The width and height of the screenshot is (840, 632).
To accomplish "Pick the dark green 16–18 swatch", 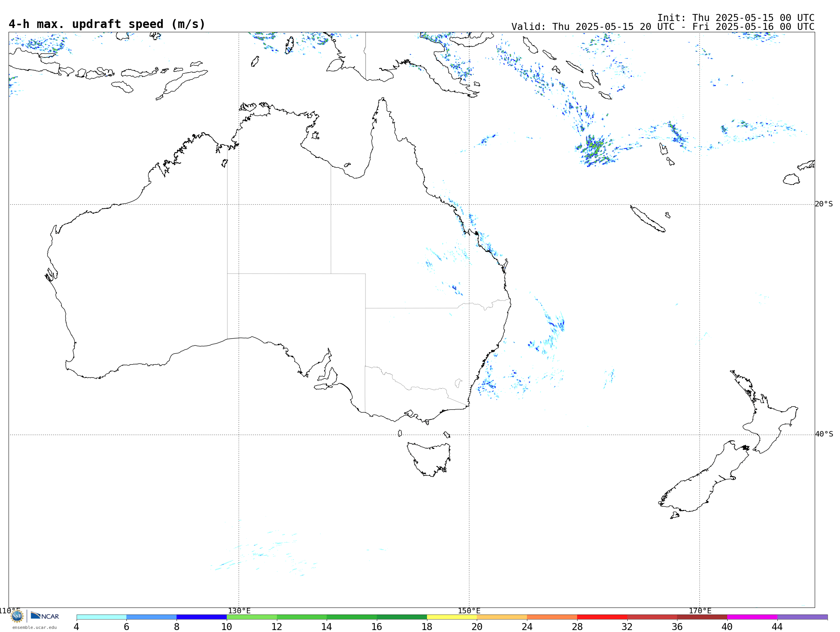I will [x=402, y=617].
